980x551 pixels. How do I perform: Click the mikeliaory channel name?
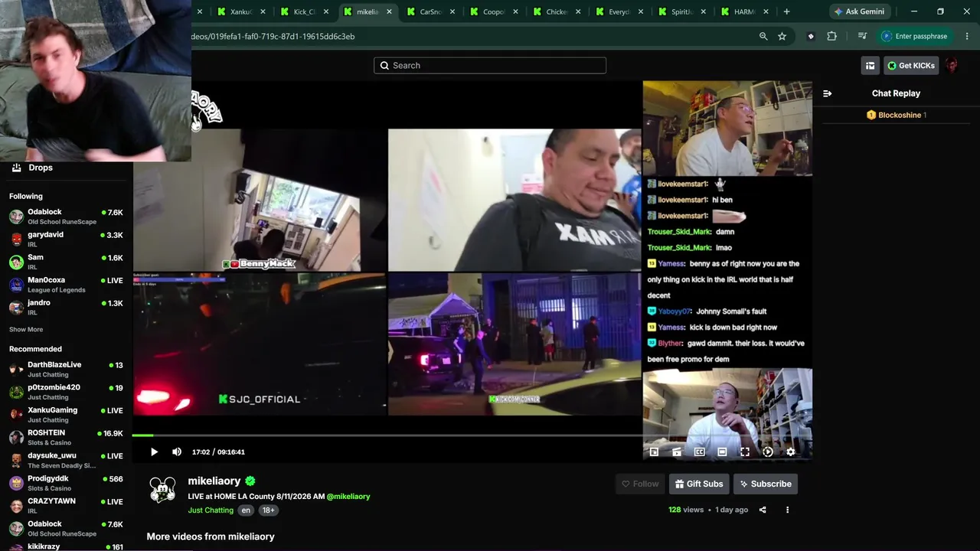(x=214, y=481)
